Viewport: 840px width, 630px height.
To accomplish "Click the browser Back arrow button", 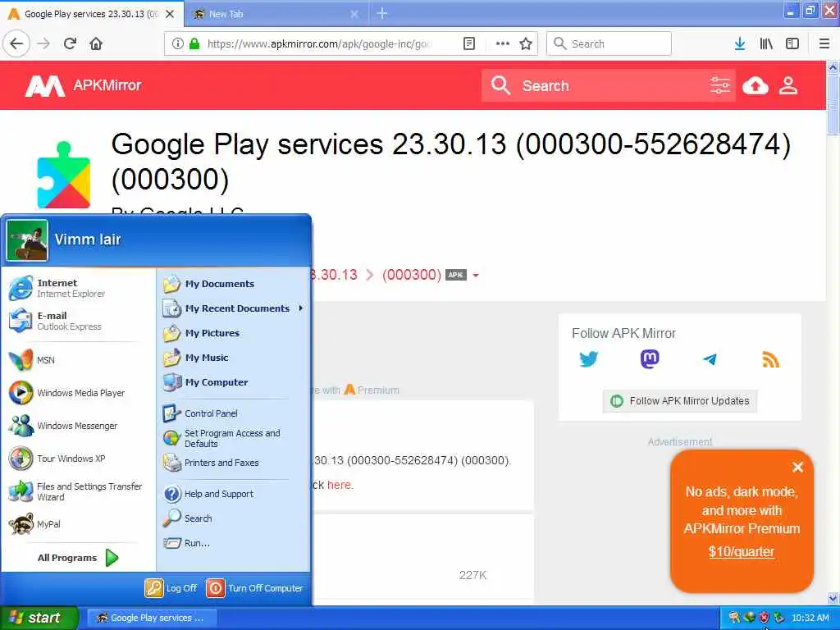I will coord(16,44).
